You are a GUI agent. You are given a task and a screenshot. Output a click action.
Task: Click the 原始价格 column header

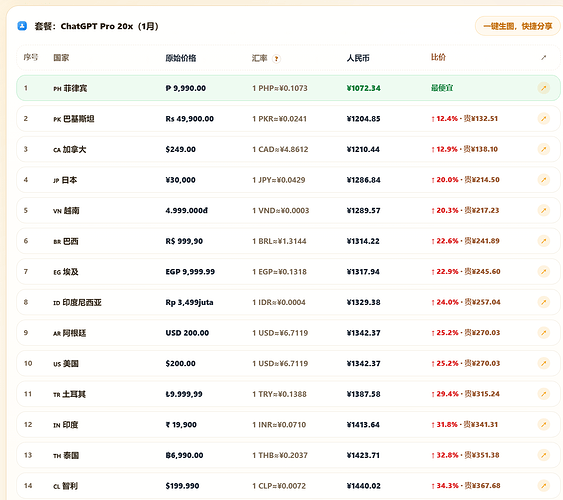181,58
